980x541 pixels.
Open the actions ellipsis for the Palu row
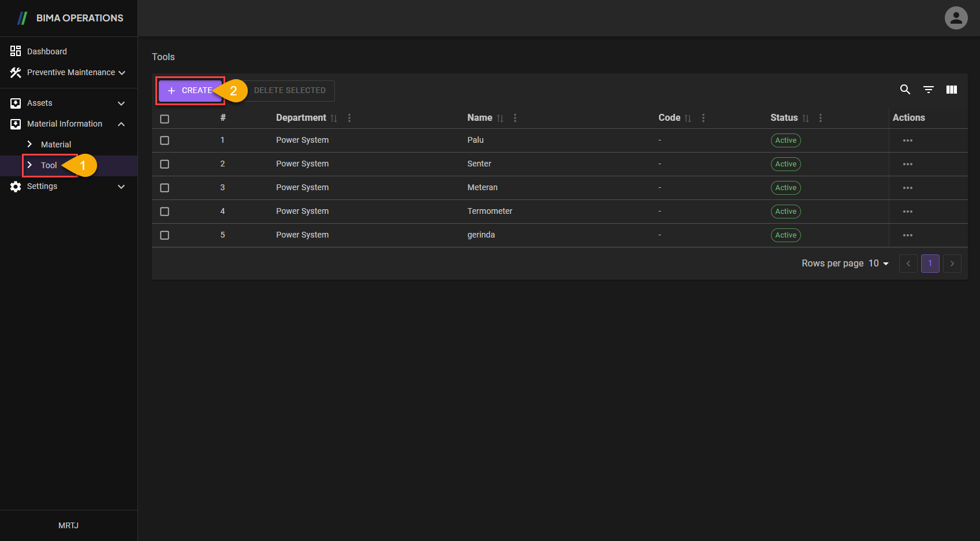[908, 140]
